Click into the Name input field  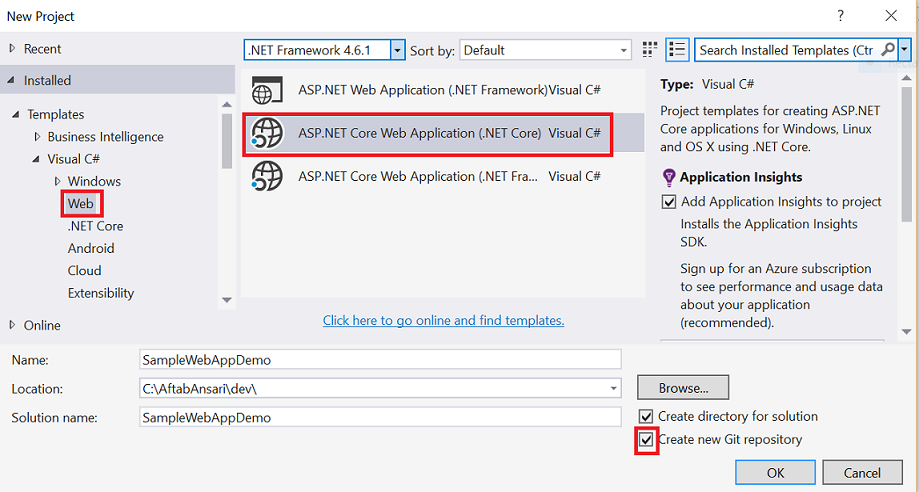click(x=380, y=360)
